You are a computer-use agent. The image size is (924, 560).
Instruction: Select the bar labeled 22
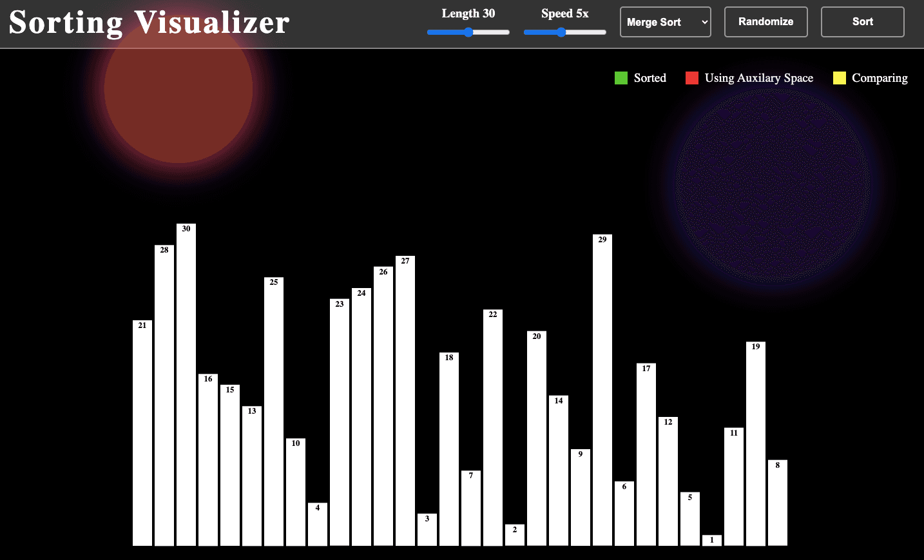493,428
